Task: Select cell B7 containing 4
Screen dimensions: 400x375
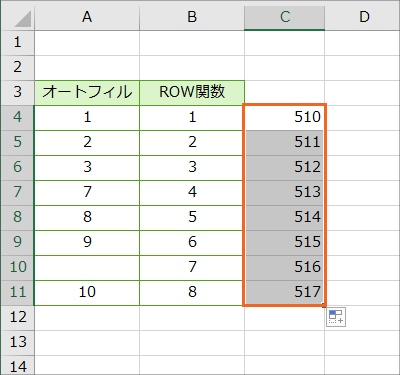Action: 192,193
